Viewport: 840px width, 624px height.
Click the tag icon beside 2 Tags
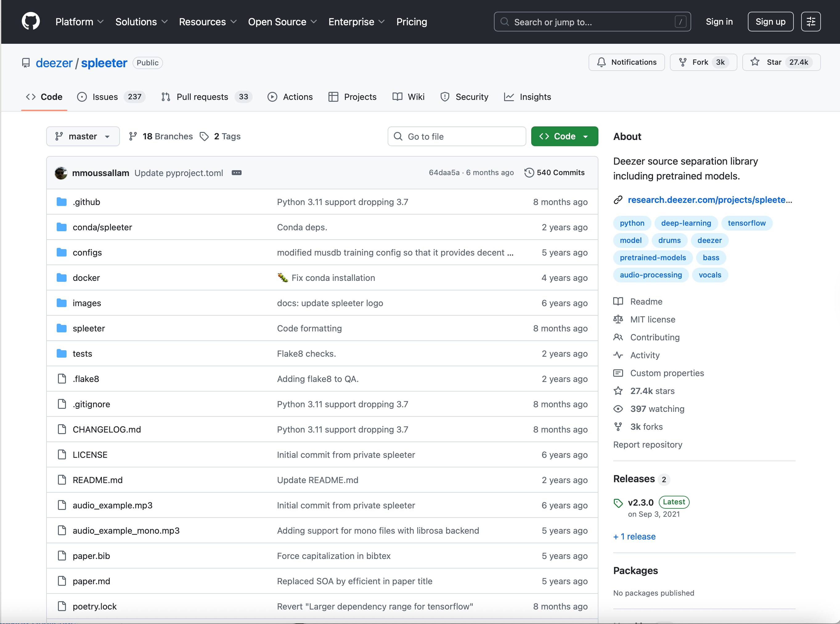204,136
